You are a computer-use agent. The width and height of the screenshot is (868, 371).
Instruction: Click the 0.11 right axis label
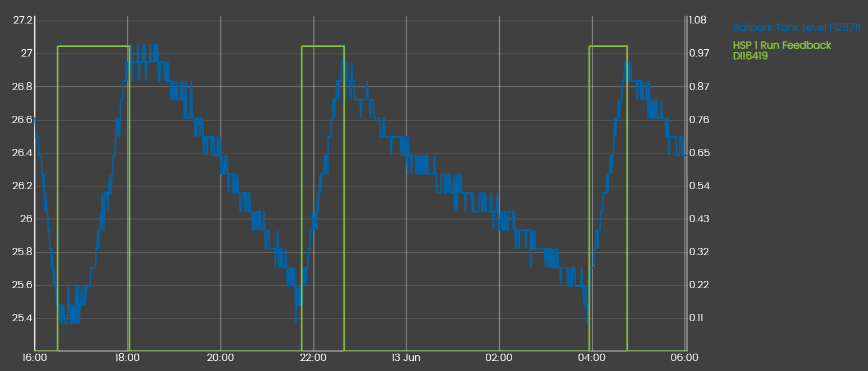pos(697,318)
